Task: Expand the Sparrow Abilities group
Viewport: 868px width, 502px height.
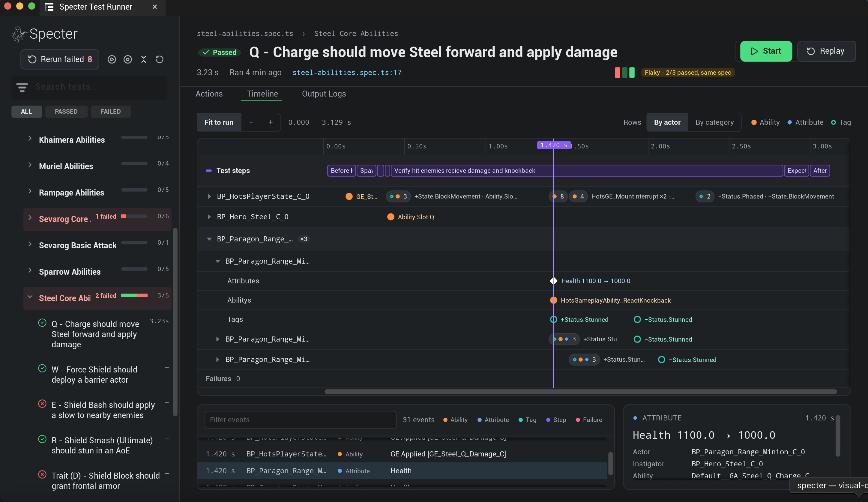Action: click(x=30, y=270)
